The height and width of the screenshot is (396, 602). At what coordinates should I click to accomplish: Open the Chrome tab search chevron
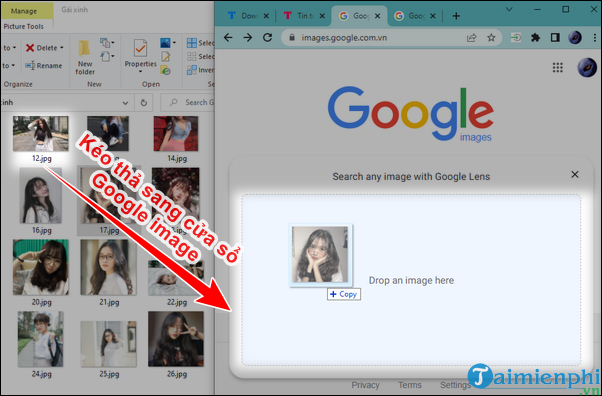509,9
